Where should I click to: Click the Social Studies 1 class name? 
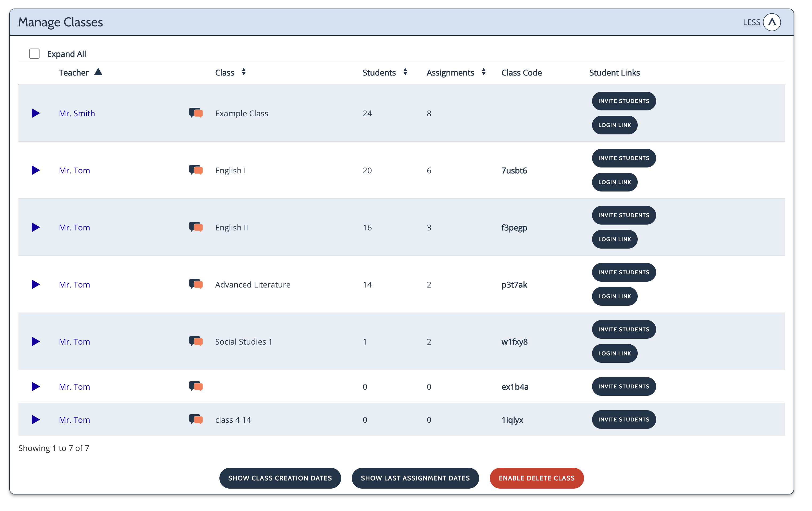point(243,342)
